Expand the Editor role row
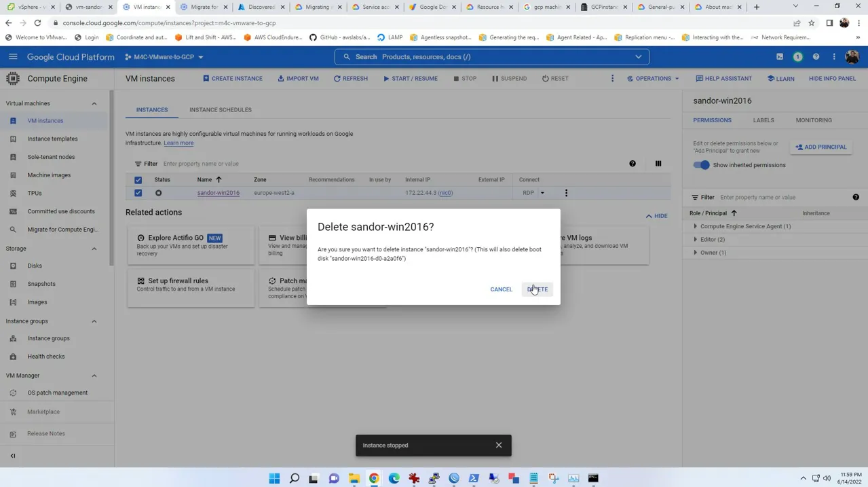 tap(695, 239)
